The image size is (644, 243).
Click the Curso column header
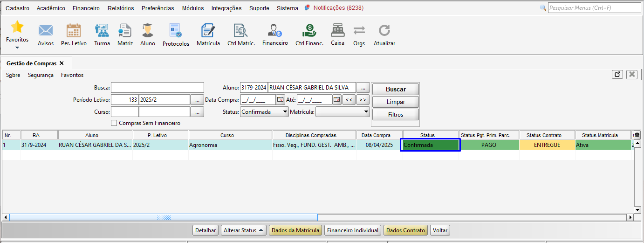coord(230,135)
